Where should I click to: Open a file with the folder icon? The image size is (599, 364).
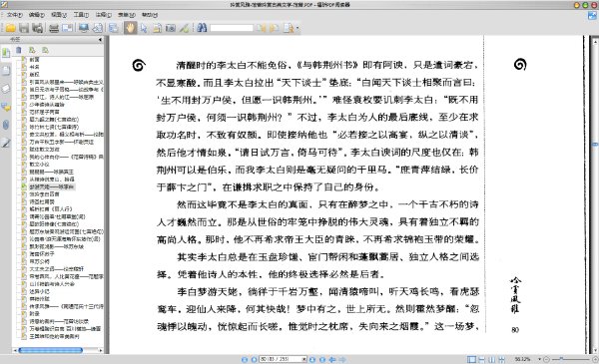[10, 28]
